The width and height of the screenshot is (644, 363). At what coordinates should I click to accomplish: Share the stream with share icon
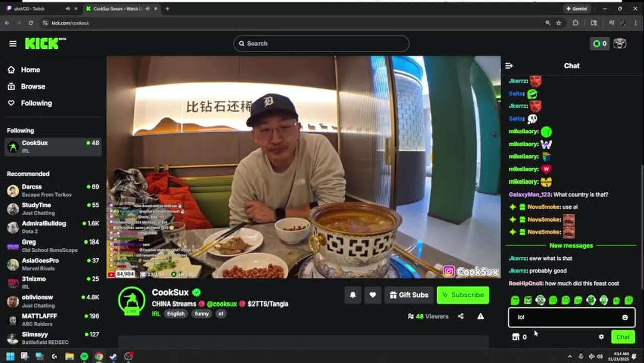(x=461, y=316)
